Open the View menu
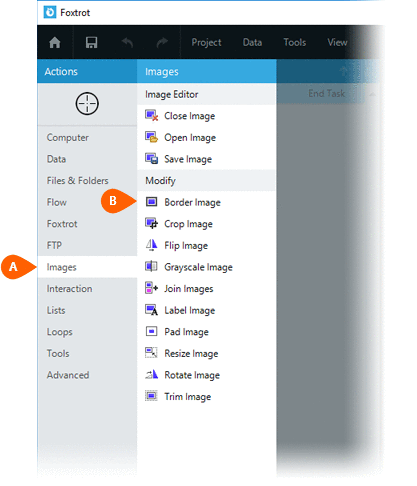The image size is (417, 486). pyautogui.click(x=337, y=42)
